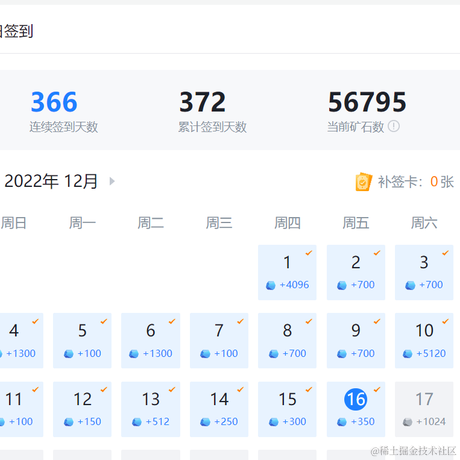Screen dimensions: 460x460
Task: Click the 372 total sign-in count
Action: (202, 102)
